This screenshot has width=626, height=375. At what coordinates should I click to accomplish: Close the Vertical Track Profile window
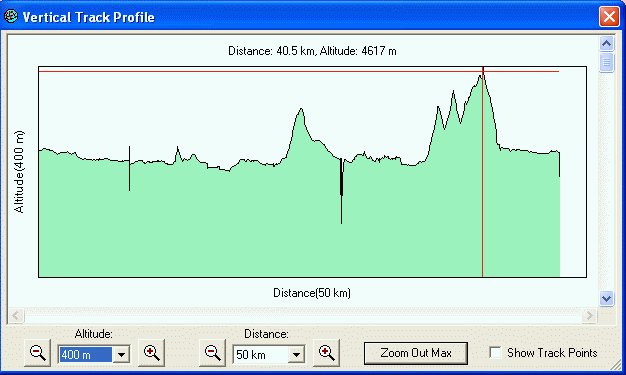tap(609, 17)
